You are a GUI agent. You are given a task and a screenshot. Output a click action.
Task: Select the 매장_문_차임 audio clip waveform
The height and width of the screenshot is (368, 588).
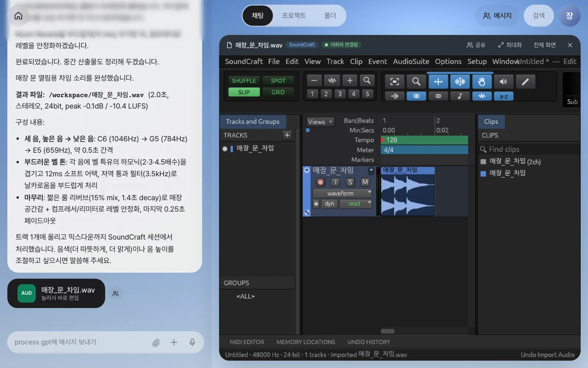(408, 195)
